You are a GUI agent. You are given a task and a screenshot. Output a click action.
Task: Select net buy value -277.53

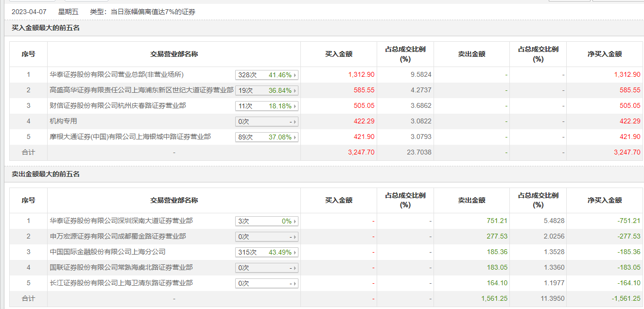click(x=628, y=237)
